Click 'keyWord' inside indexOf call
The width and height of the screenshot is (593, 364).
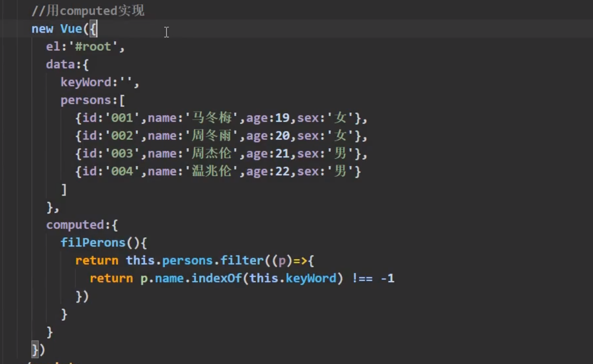[x=311, y=278]
